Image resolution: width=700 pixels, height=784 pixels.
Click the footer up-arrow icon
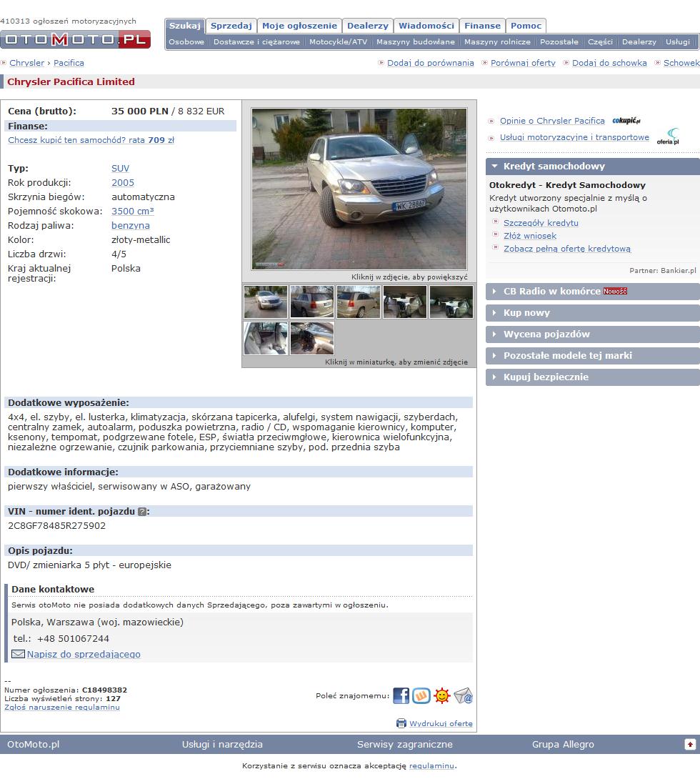click(690, 745)
